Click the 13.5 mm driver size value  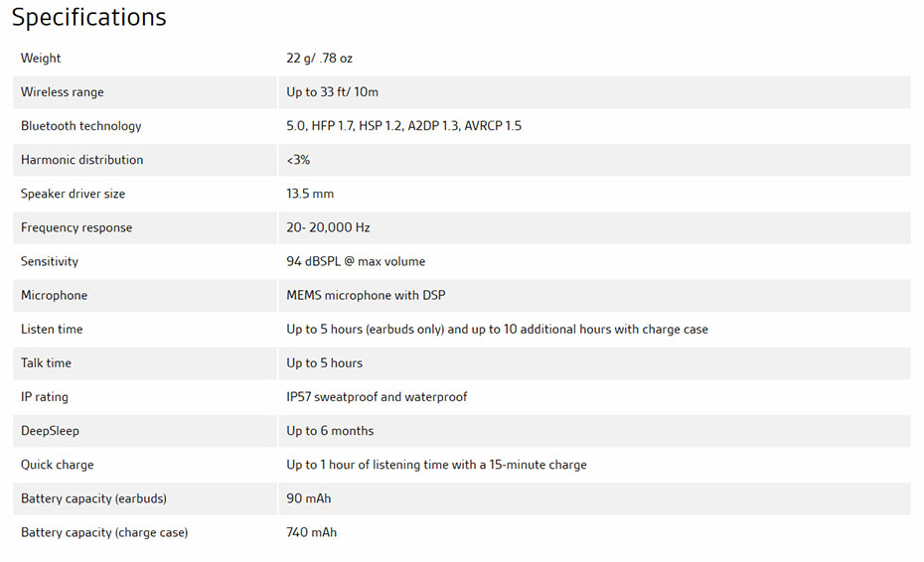coord(310,194)
